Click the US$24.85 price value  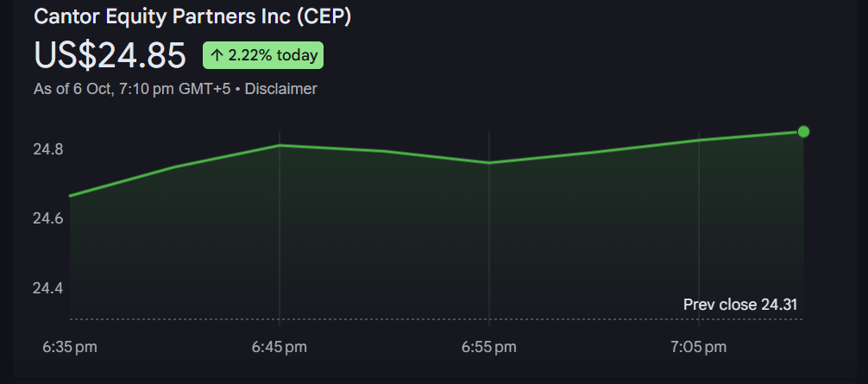tap(110, 55)
